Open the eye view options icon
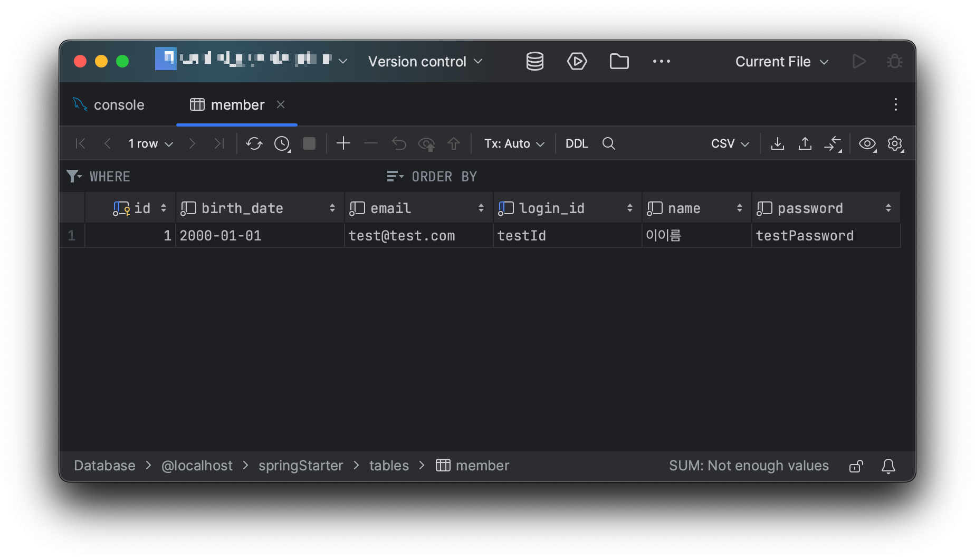The width and height of the screenshot is (975, 560). coord(868,143)
